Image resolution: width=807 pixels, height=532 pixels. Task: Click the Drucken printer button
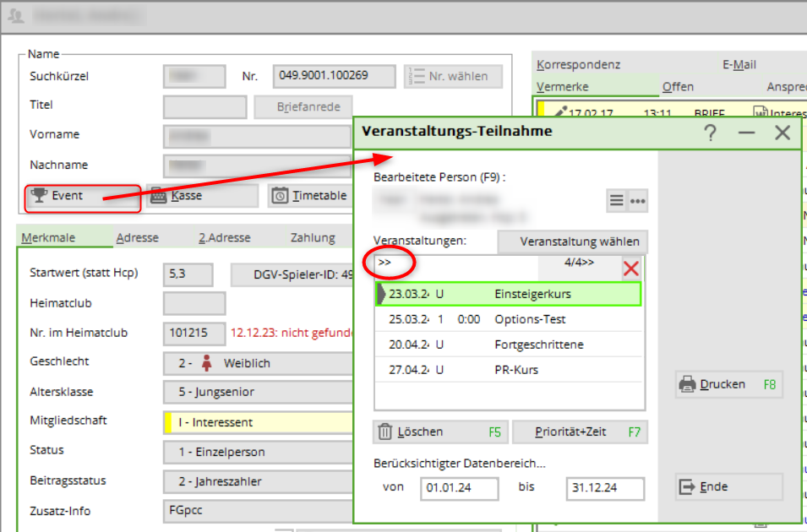728,385
